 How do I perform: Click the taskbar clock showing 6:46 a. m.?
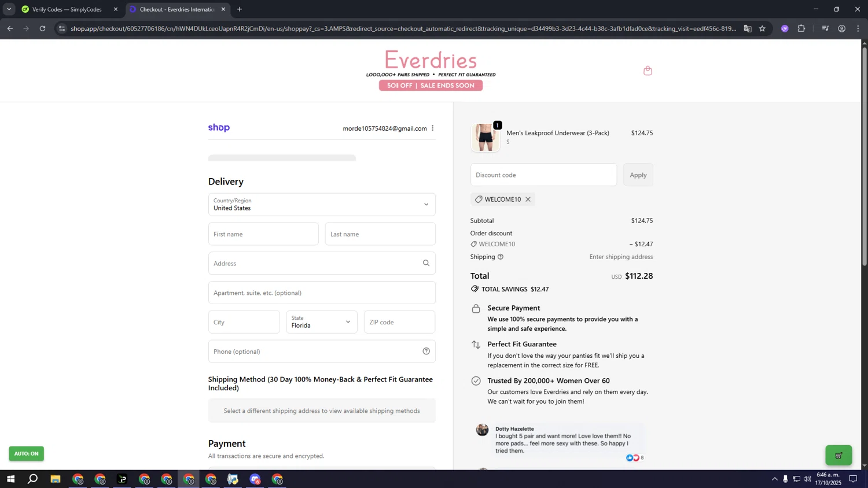829,479
